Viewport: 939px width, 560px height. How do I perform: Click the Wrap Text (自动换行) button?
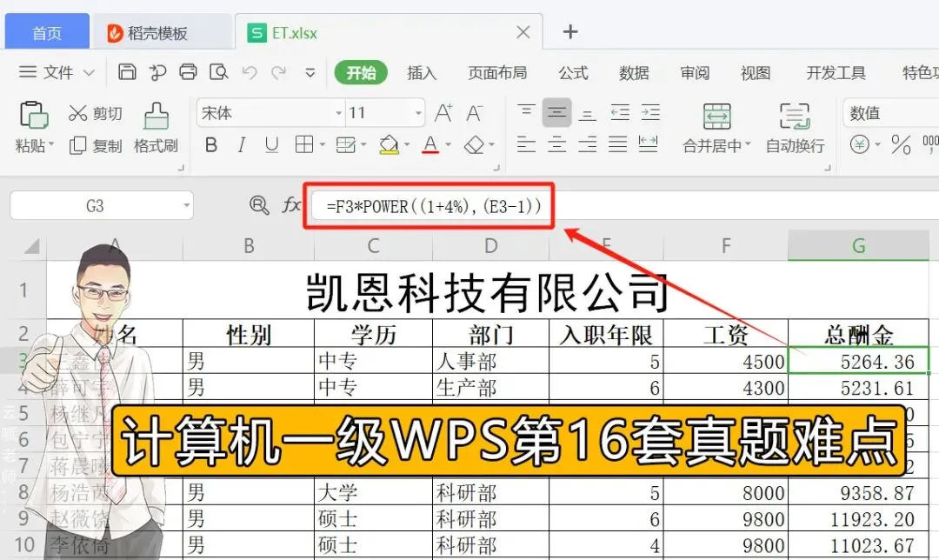pyautogui.click(x=796, y=128)
